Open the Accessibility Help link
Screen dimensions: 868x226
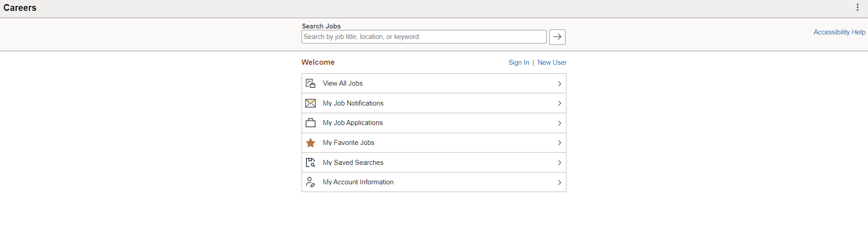(839, 32)
